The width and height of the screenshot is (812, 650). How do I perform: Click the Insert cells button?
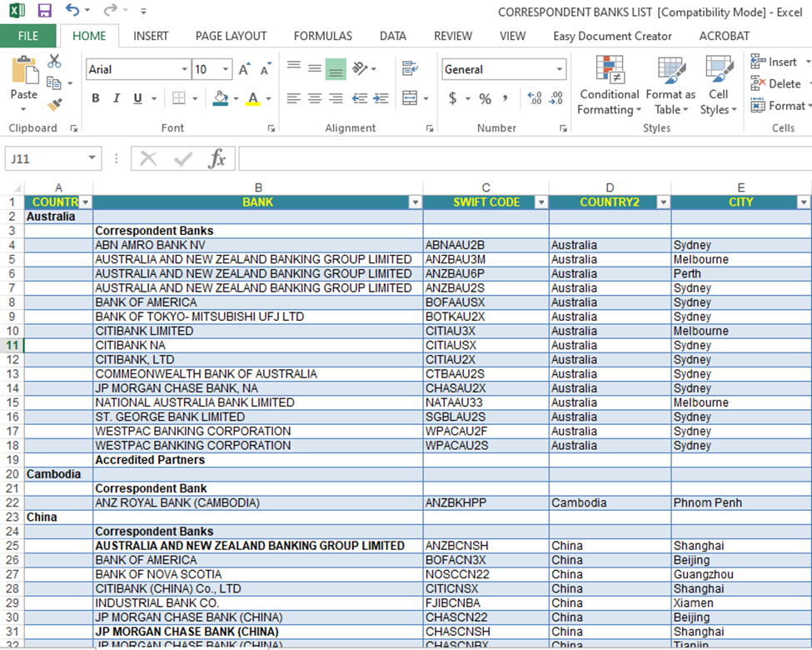[775, 62]
